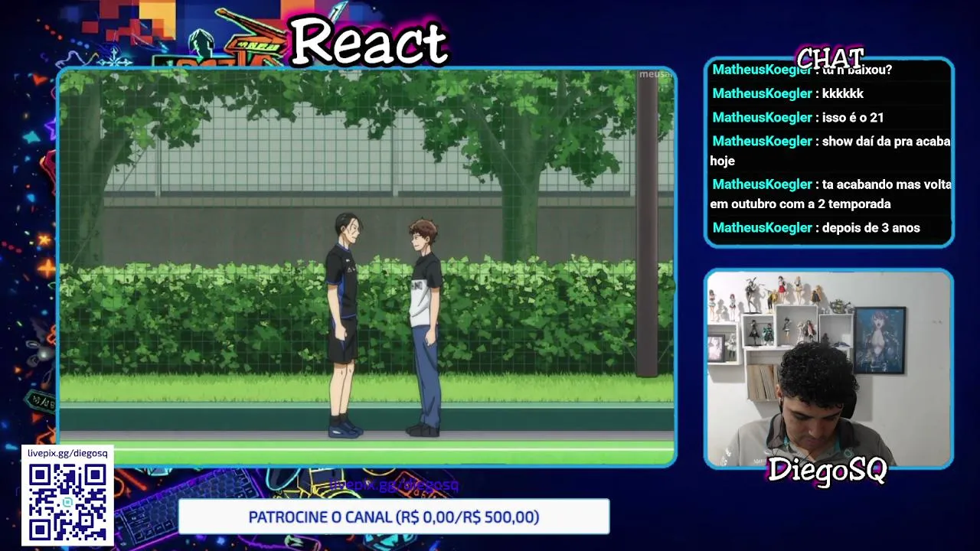Screen dimensions: 980x551
Task: Click the livepix QR code
Action: 67,501
